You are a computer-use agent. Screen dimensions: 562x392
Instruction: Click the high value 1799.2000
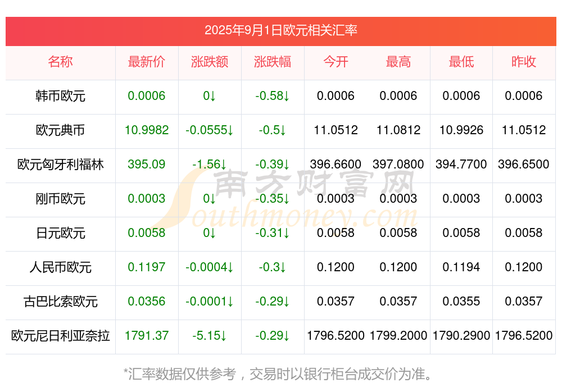click(x=398, y=336)
